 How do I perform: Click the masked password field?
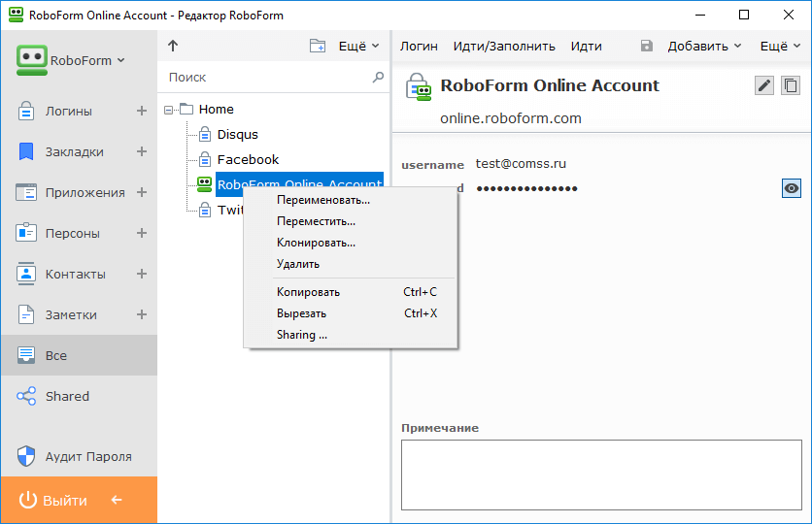526,188
